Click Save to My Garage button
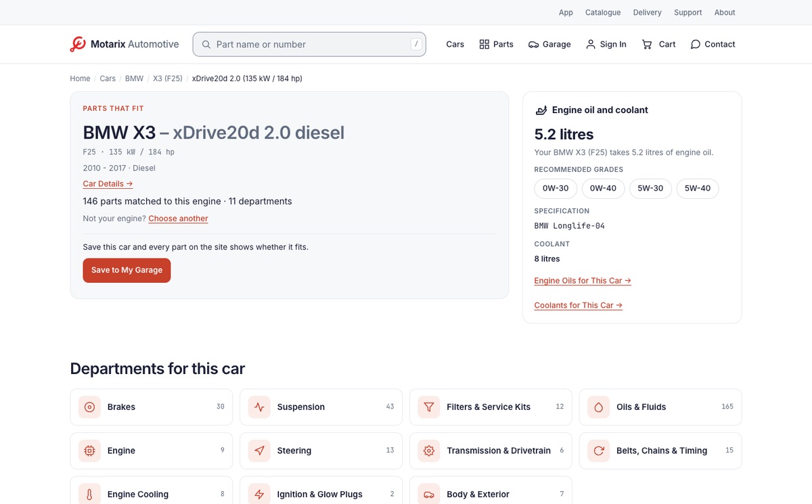Viewport: 812px width, 504px height. coord(127,270)
